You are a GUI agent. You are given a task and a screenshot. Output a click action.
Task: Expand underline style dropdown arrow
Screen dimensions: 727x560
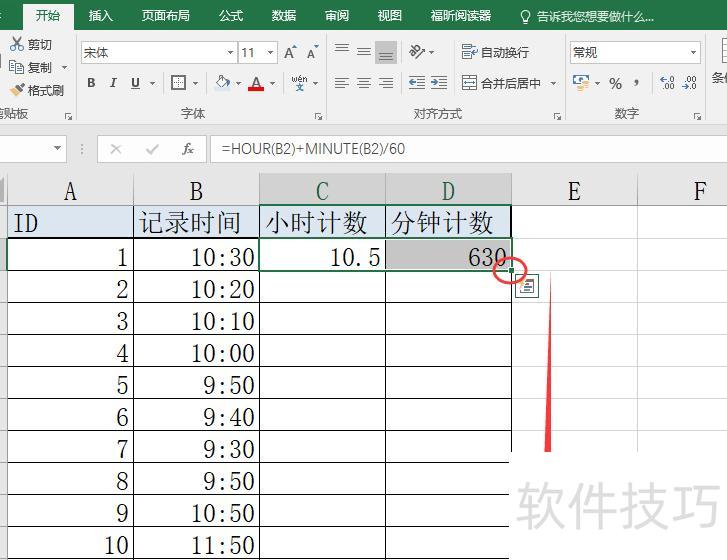pos(152,83)
